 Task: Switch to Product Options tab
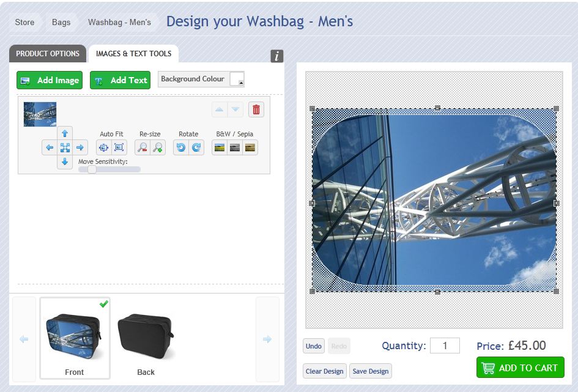48,54
